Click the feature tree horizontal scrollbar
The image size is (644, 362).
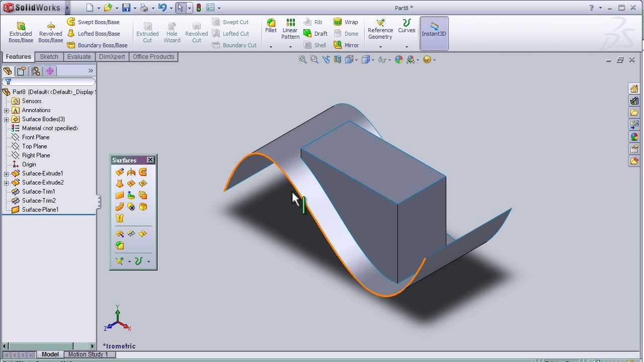49,346
